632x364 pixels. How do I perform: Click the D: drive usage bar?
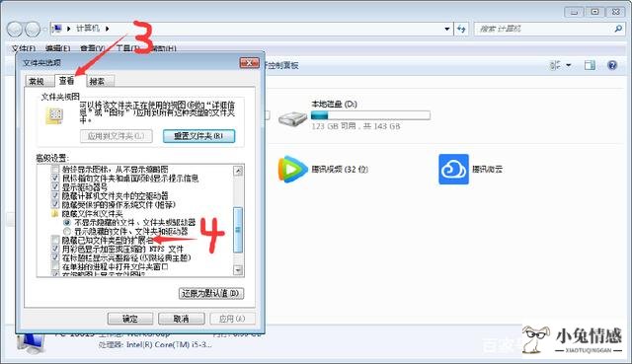click(x=370, y=115)
